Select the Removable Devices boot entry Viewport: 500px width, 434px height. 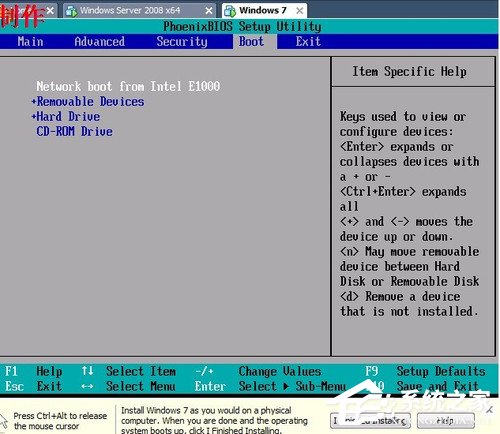coord(90,102)
